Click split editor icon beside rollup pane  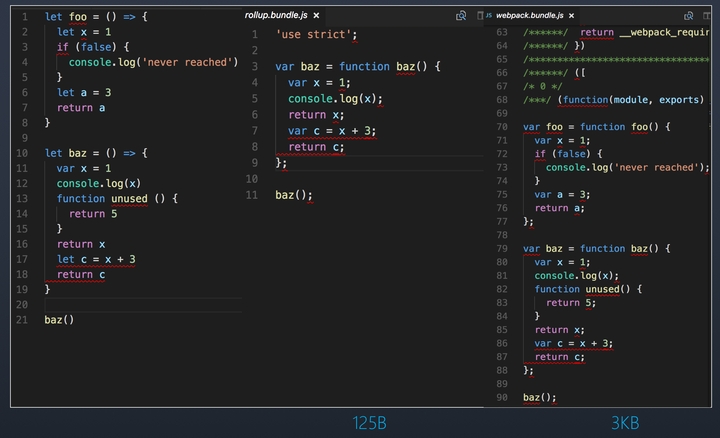pyautogui.click(x=479, y=16)
